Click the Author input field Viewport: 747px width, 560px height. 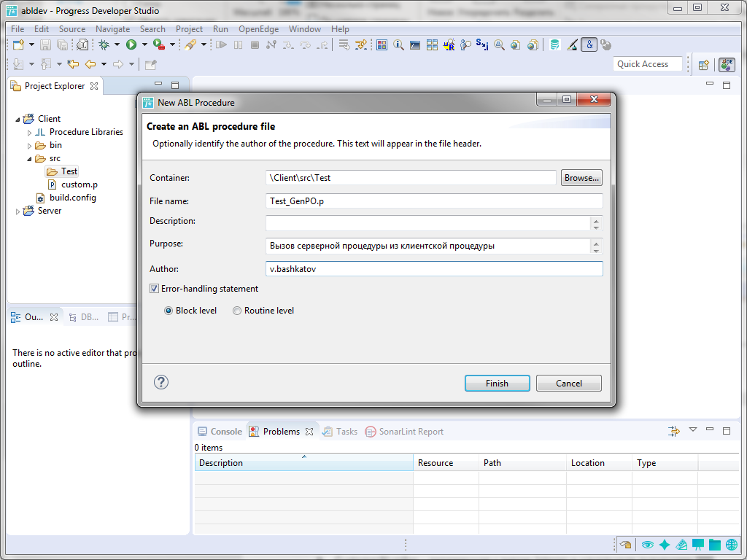point(434,269)
